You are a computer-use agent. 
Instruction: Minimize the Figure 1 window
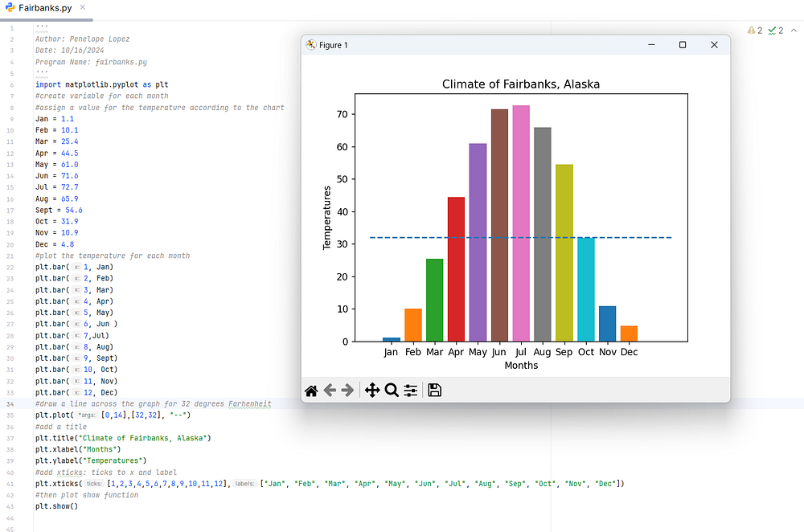(x=651, y=45)
